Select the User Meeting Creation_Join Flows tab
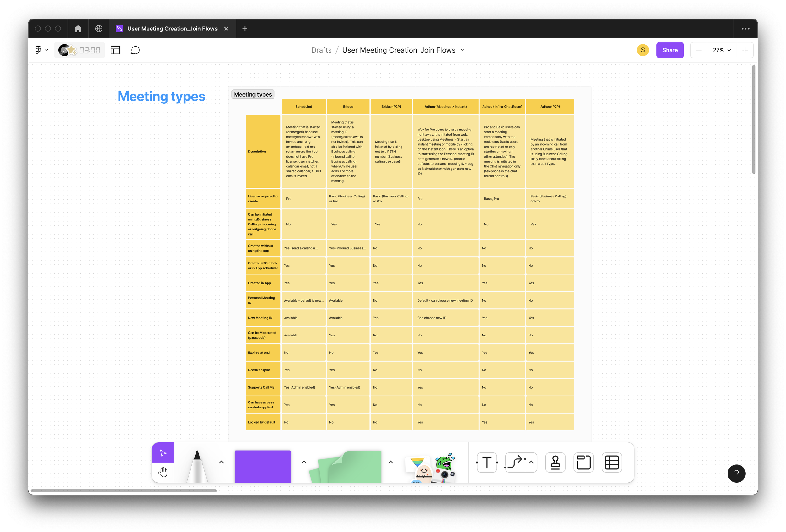 (172, 28)
